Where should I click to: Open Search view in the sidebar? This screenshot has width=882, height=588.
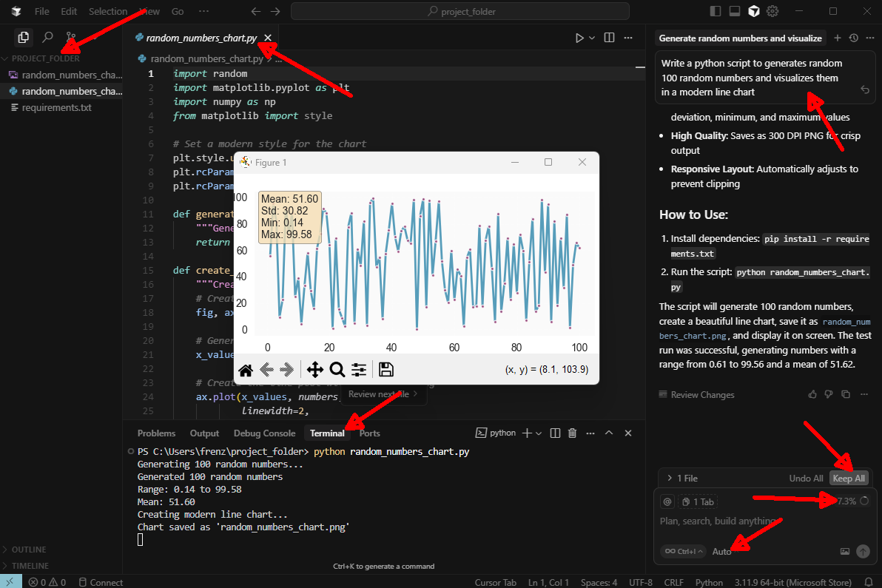(x=47, y=37)
